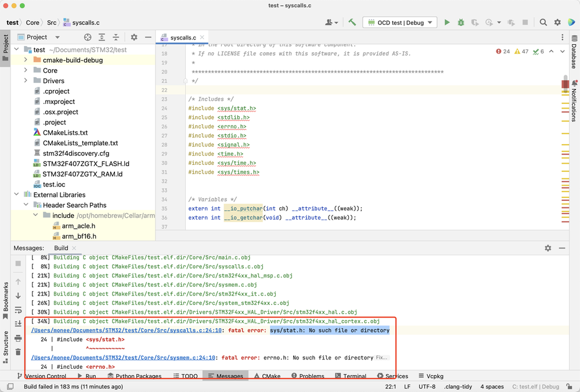
Task: Clear the build messages with the trash icon
Action: click(x=19, y=352)
